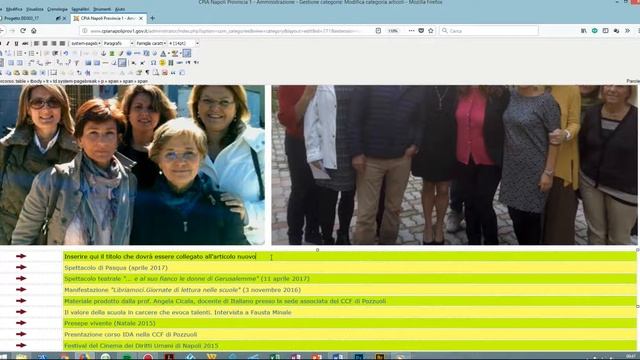Screen dimensions: 640x360
Task: Click the 'Inserire qui il titolo' row text
Action: click(x=160, y=256)
